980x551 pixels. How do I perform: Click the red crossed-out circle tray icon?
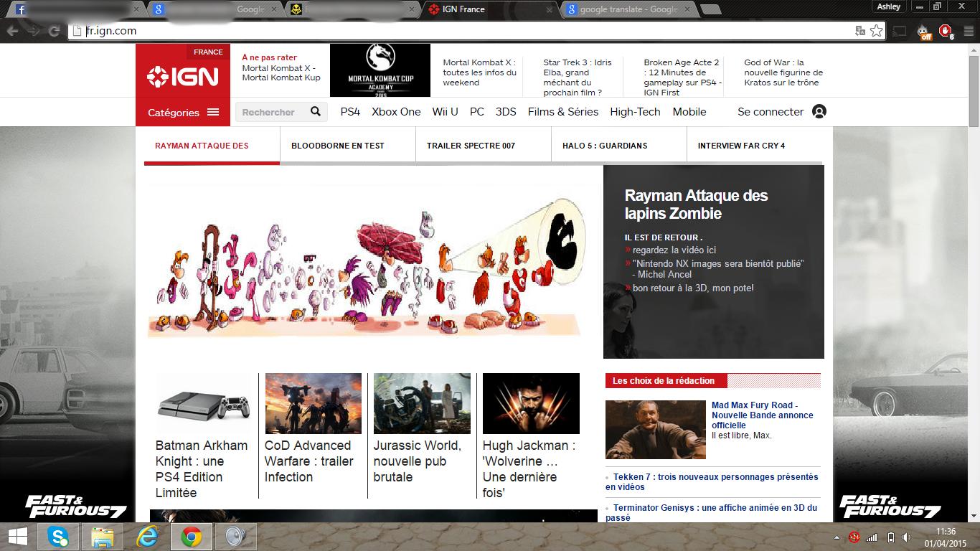854,537
